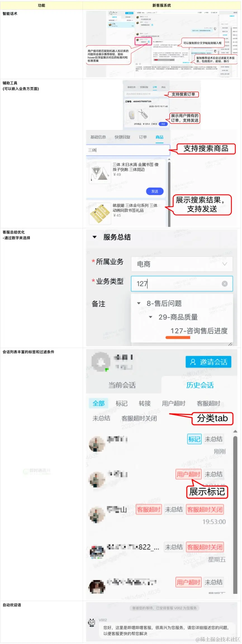Click the 标记 tag on first conversation
The image size is (242, 644).
tap(194, 439)
